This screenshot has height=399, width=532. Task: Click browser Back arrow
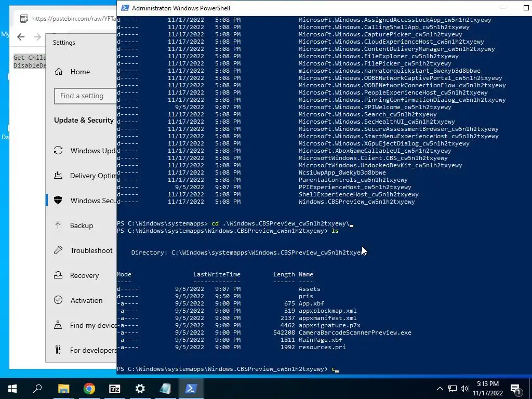tap(21, 37)
